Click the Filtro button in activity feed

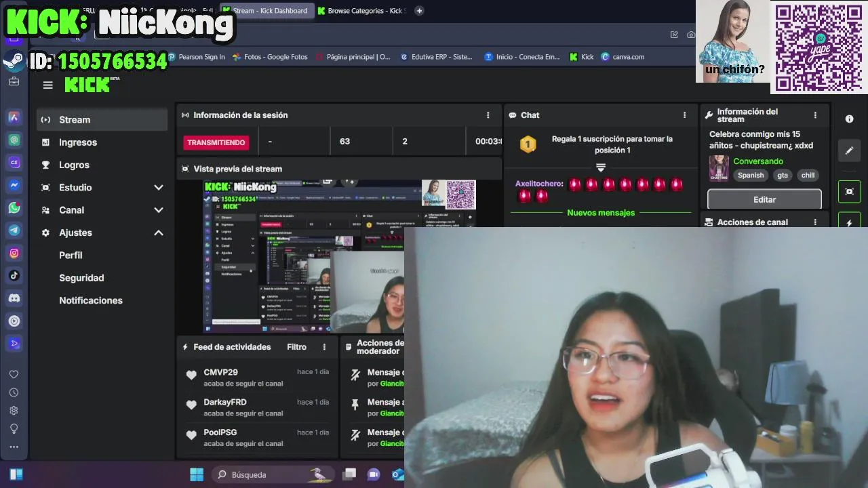pyautogui.click(x=296, y=347)
